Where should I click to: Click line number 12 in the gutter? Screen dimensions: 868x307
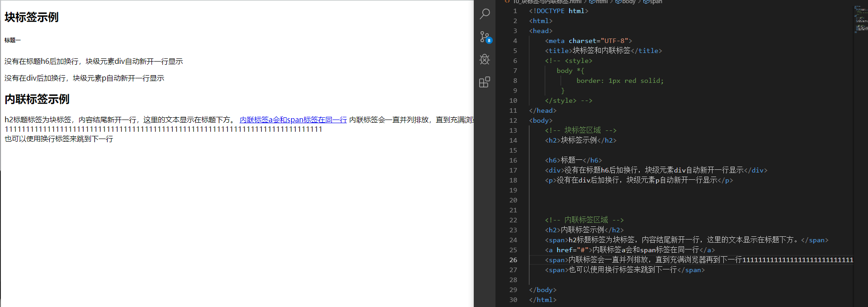coord(513,120)
